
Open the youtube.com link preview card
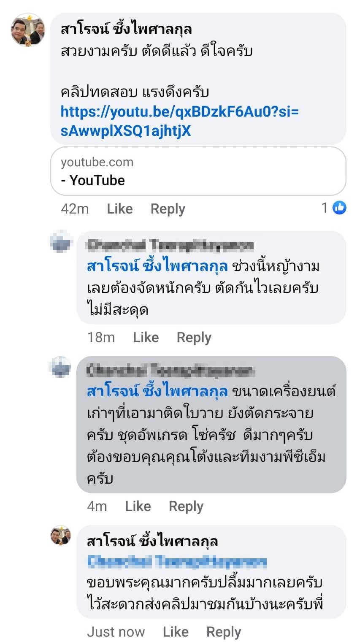pos(198,171)
